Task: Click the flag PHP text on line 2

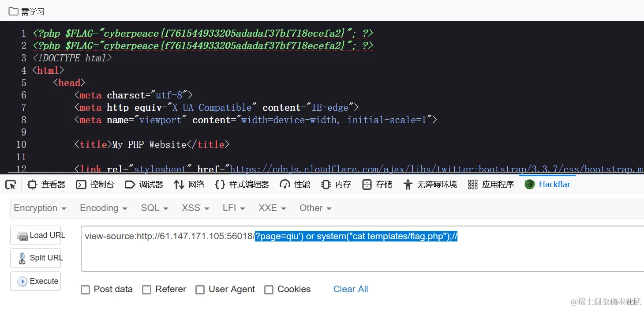Action: (203, 45)
